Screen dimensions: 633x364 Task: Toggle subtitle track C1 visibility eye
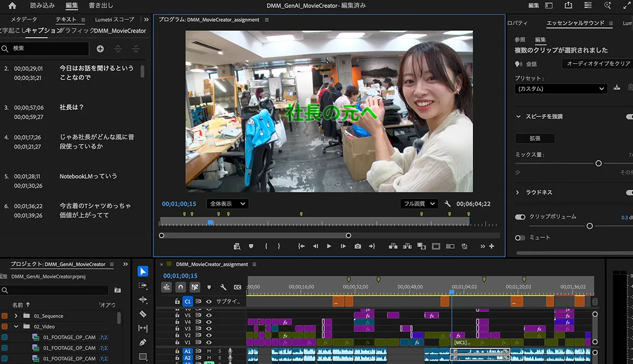coord(209,301)
